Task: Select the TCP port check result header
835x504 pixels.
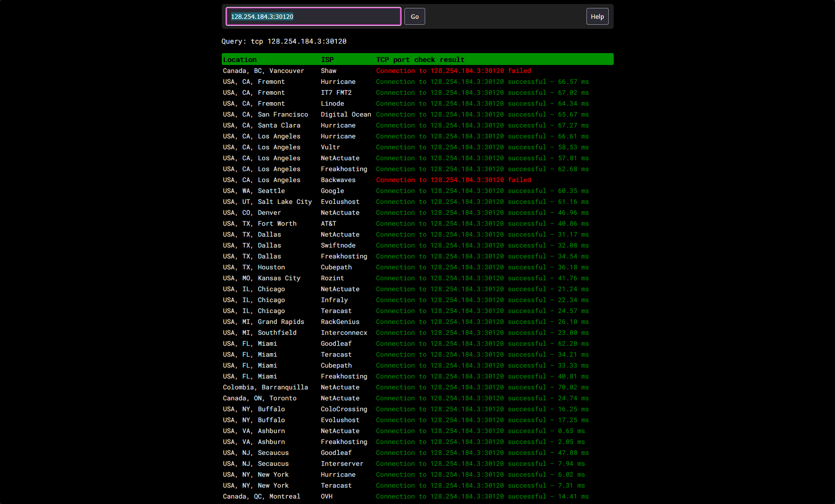Action: coord(420,60)
